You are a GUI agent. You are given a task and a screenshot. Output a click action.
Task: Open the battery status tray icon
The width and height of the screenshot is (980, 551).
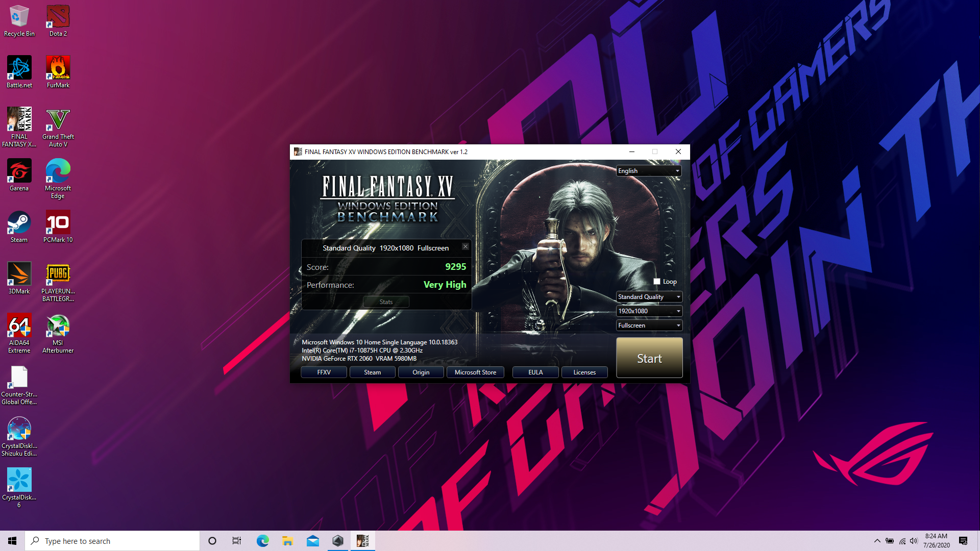(890, 541)
